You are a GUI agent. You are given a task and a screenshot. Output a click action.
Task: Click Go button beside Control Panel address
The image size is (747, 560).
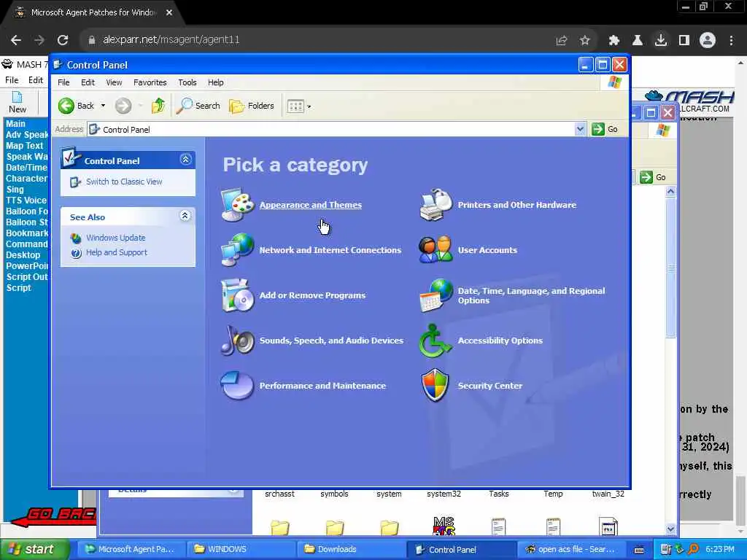click(605, 129)
